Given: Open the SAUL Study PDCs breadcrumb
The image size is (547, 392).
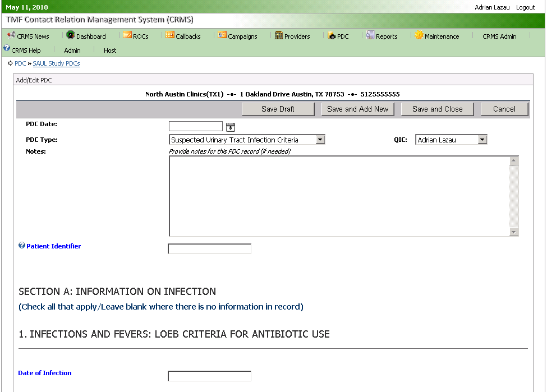Looking at the screenshot, I should click(x=56, y=63).
